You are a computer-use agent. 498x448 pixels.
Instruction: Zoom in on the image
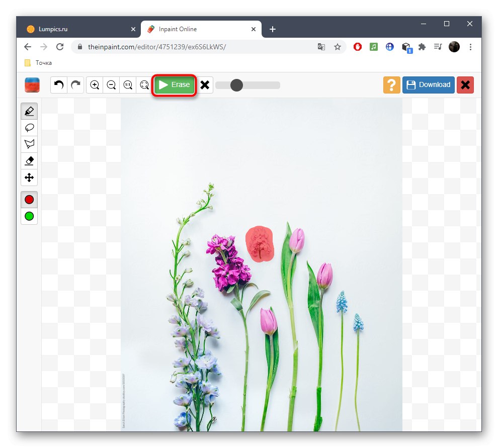click(x=94, y=85)
